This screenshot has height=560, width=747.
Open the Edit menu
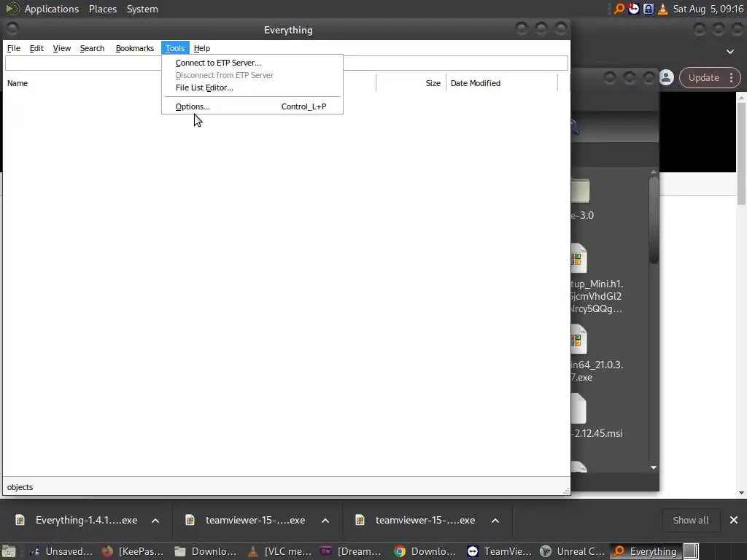coord(36,48)
